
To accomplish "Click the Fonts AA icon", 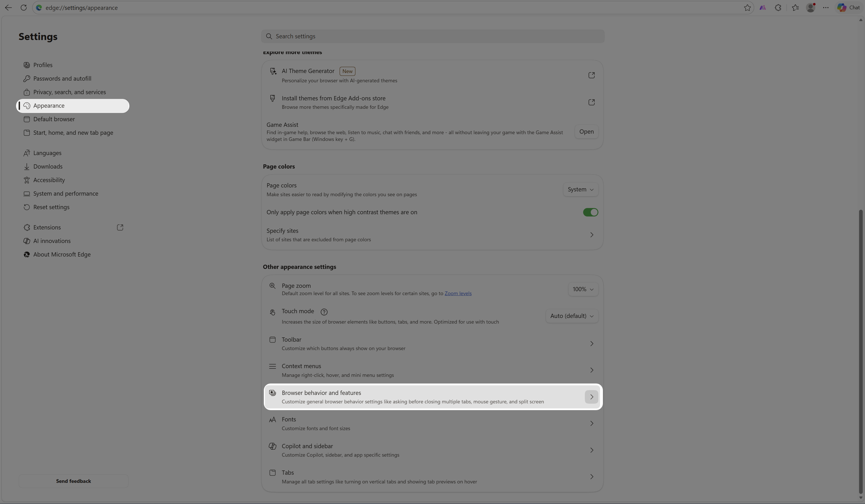I will [x=272, y=419].
